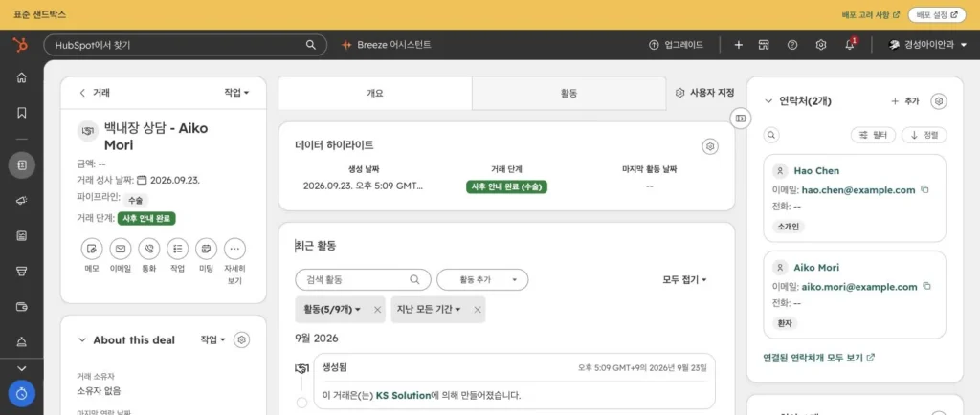Click the 사후 안내 완료 stage badge in the left panel
The image size is (980, 415).
click(147, 218)
